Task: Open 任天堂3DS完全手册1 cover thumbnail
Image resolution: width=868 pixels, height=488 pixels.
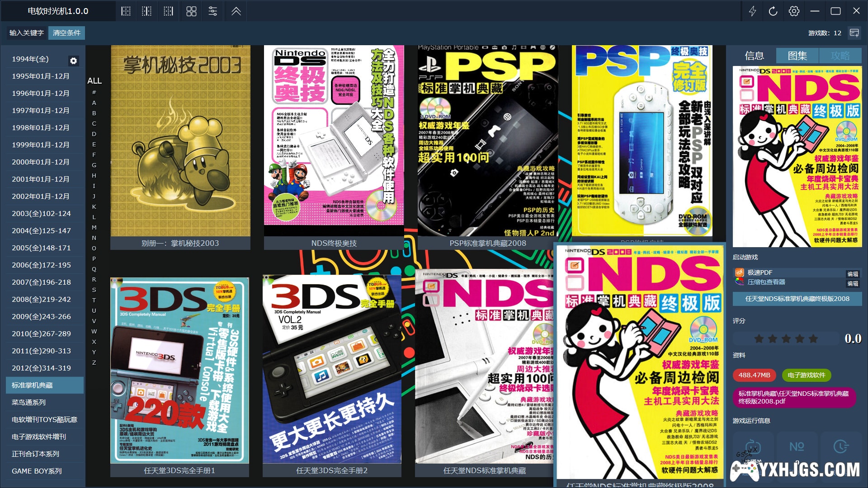Action: (x=179, y=371)
